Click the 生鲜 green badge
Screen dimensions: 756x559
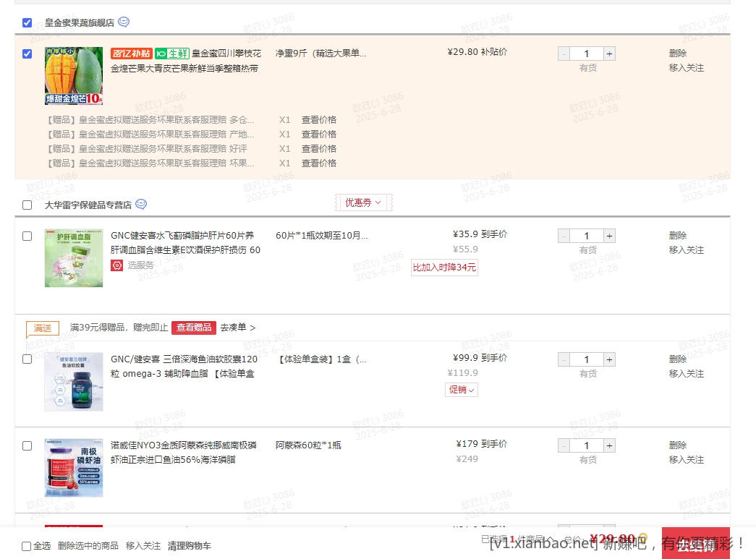[172, 54]
